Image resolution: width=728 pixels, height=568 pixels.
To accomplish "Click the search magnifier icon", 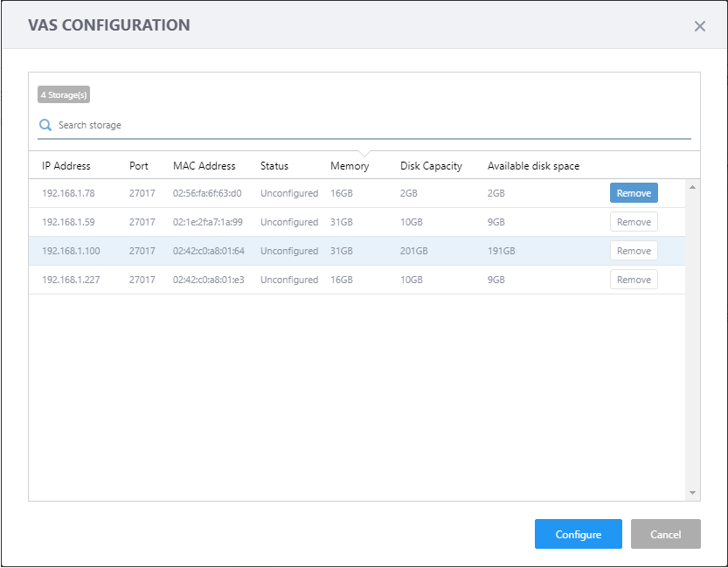I will [45, 125].
